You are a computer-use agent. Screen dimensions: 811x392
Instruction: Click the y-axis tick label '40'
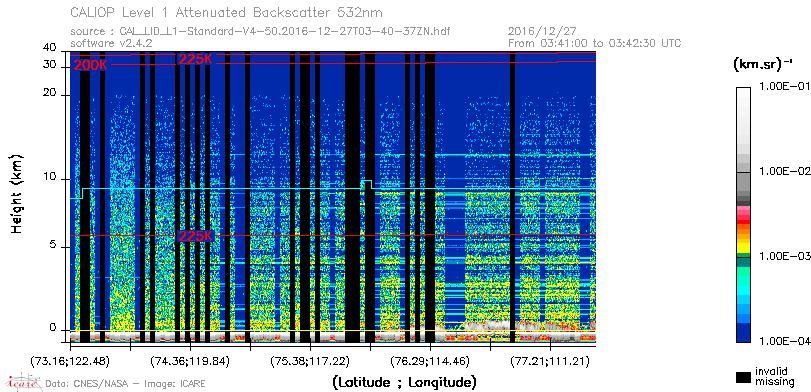point(50,48)
